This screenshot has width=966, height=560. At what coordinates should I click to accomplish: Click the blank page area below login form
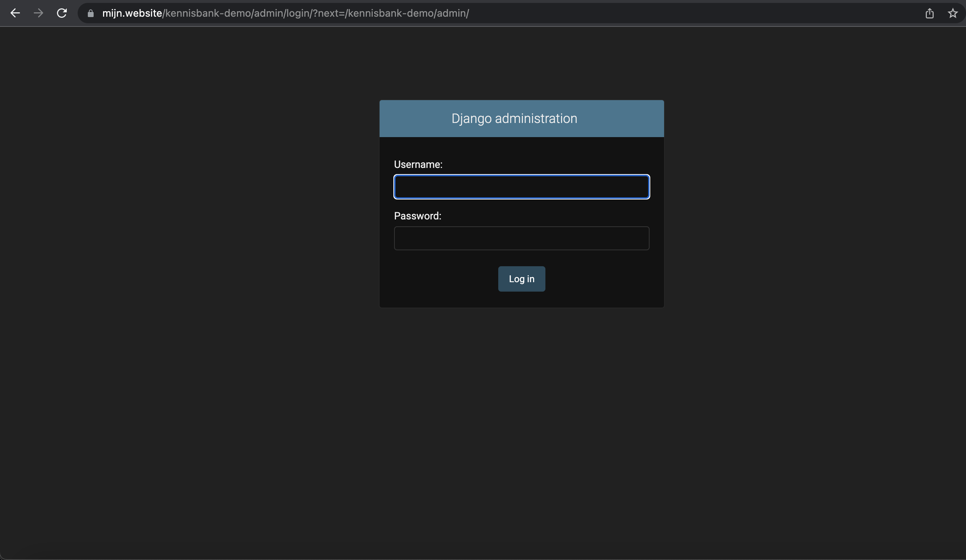(x=521, y=421)
